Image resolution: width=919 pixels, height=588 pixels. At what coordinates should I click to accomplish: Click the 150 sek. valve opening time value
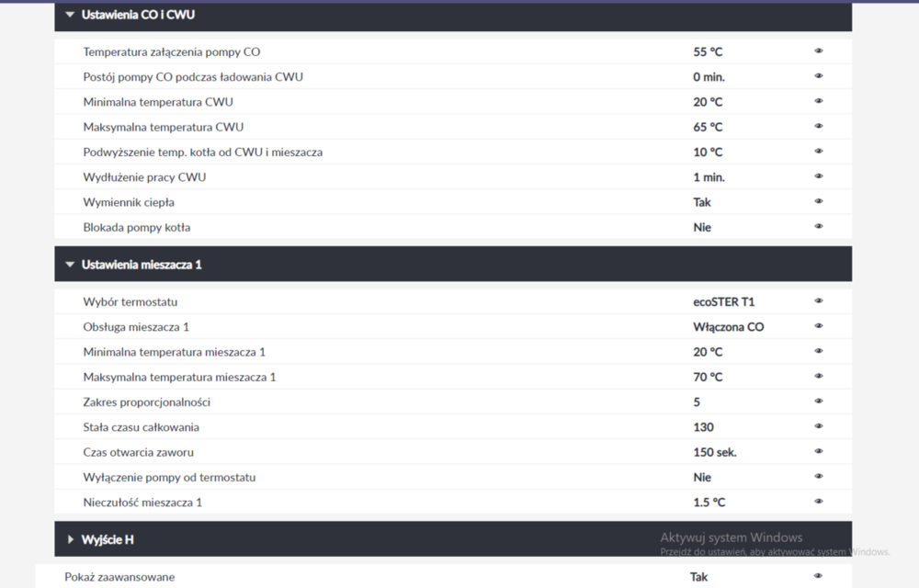[x=715, y=452]
